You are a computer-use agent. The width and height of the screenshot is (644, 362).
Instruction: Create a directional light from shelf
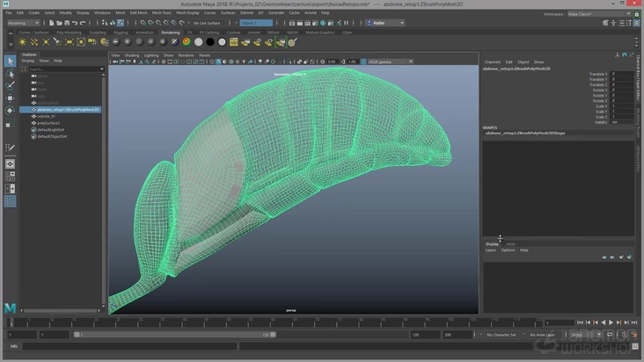pyautogui.click(x=34, y=42)
